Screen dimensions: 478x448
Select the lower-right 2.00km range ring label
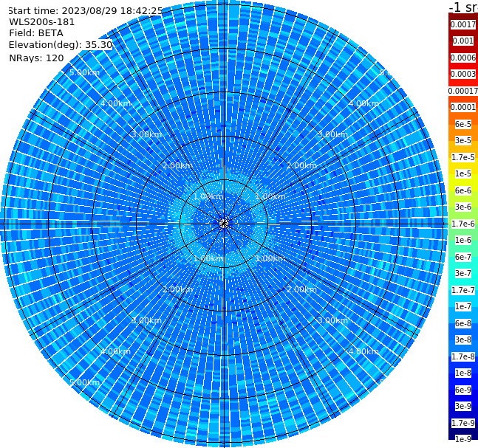tap(301, 289)
